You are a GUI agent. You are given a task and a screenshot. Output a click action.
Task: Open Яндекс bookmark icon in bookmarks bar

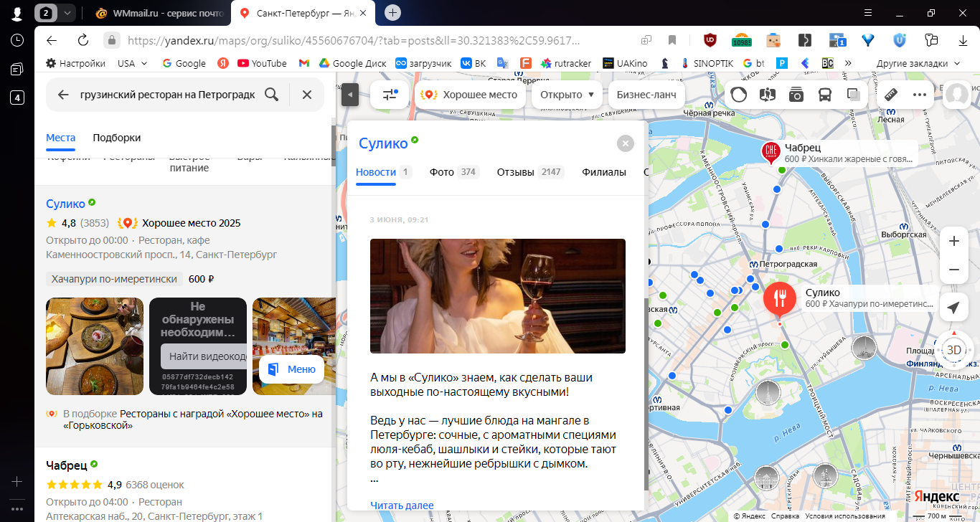click(223, 63)
